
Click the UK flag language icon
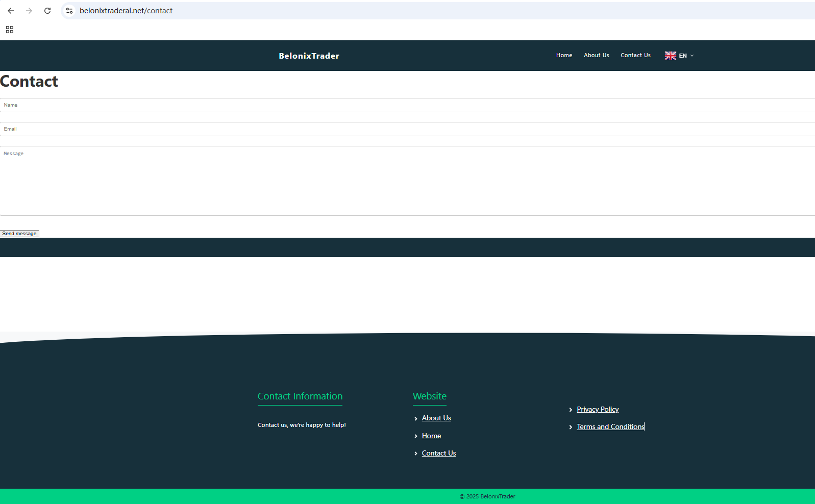coord(670,56)
